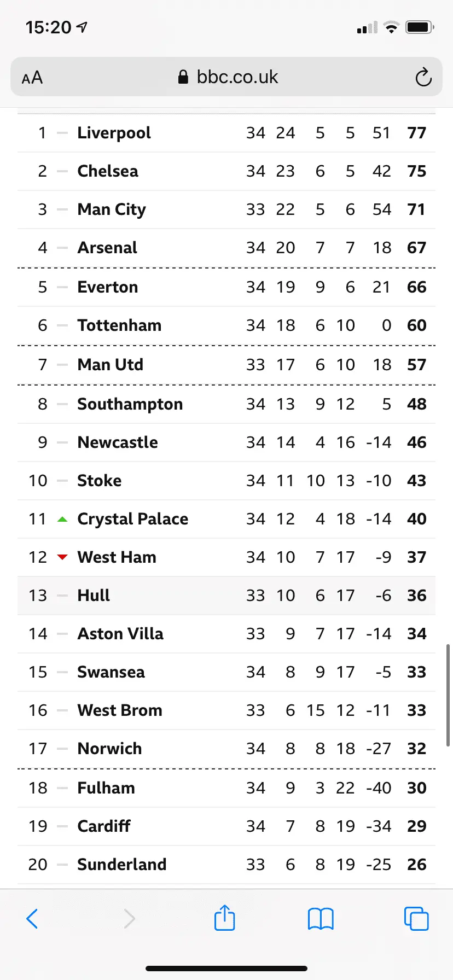
Task: Tap the lock icon beside bbc.co.uk
Action: coord(183,77)
